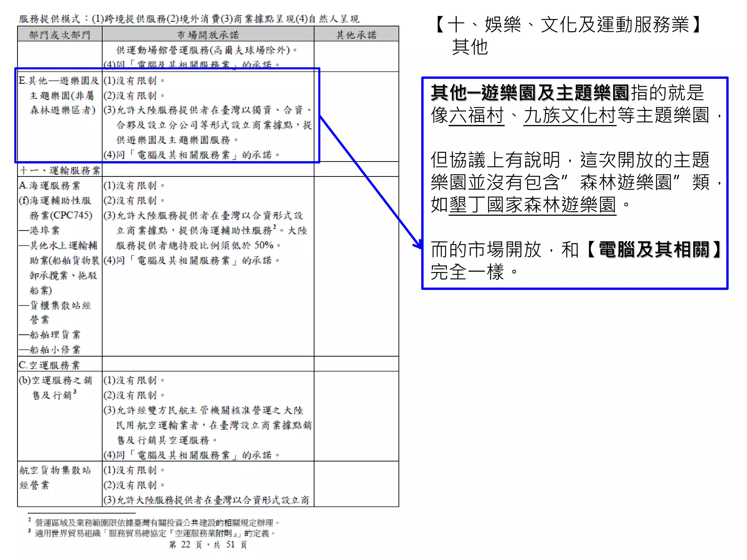
Task: Click the section heading 十一、運輸服務業
Action: click(60, 170)
